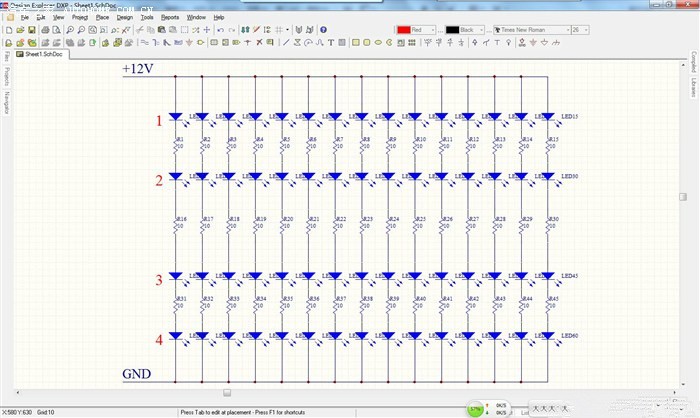
Task: Open the Reports menu
Action: coord(170,17)
